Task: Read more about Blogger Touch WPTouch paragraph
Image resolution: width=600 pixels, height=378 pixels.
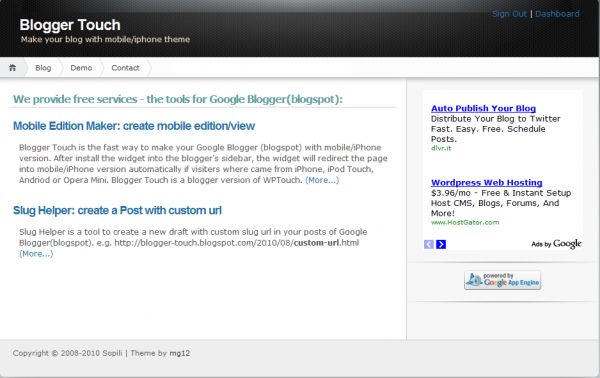Action: [x=322, y=180]
